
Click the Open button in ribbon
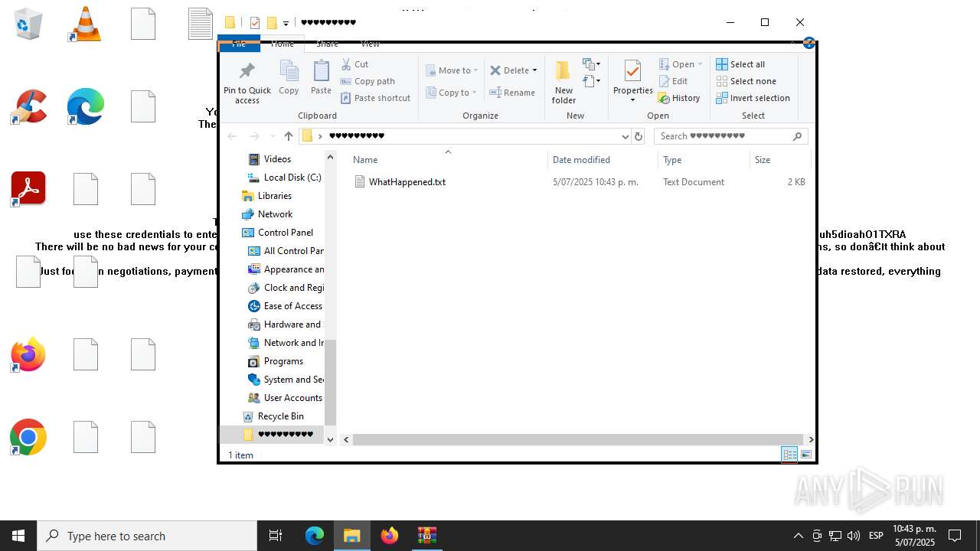[681, 64]
